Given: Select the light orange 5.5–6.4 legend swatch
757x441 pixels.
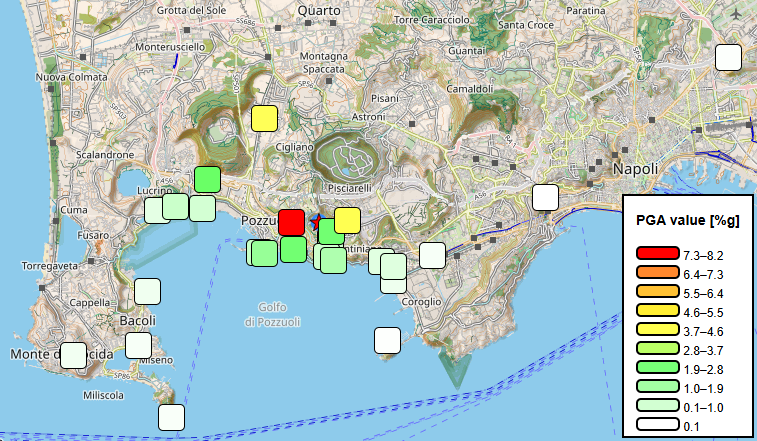Looking at the screenshot, I should [658, 291].
